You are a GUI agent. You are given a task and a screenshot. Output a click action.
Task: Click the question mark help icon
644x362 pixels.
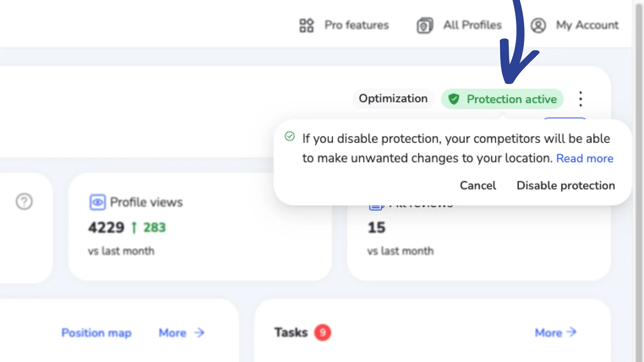pyautogui.click(x=24, y=202)
